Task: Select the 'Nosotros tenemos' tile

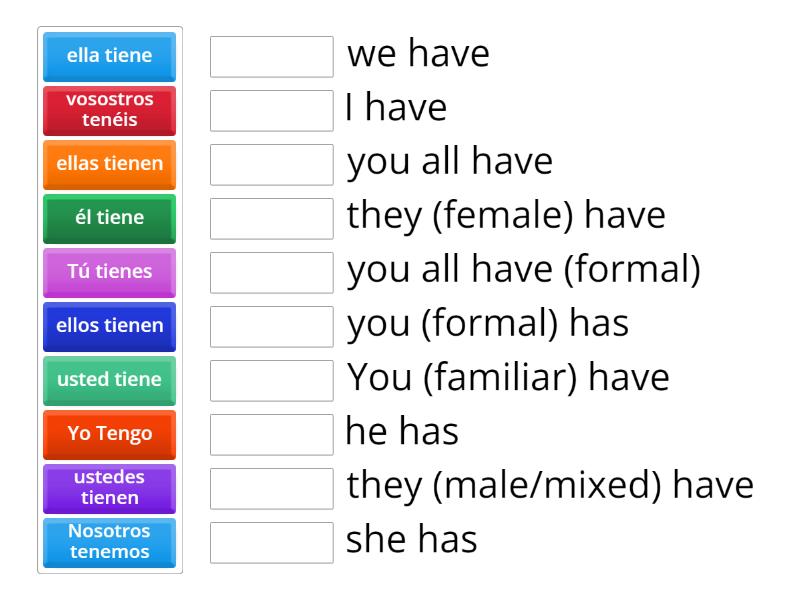Action: tap(110, 542)
